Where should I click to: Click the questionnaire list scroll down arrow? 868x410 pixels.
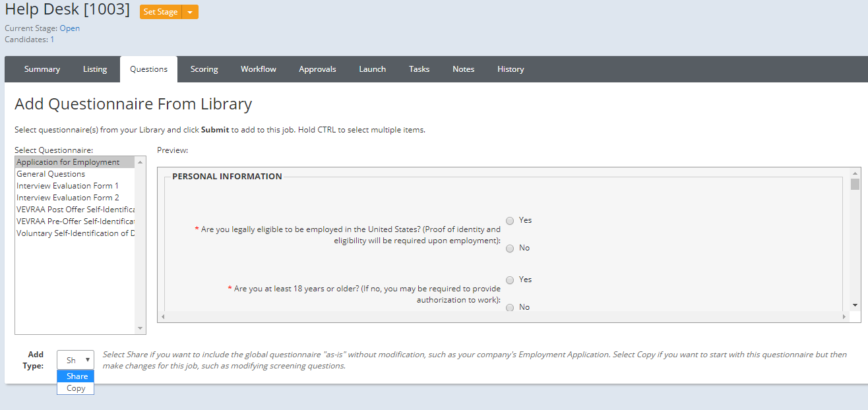(140, 329)
